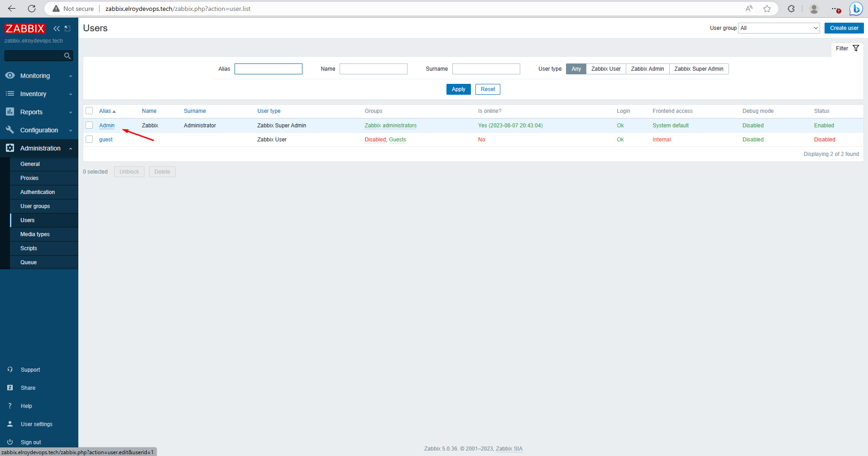Open Zabbix administrators group link
The height and width of the screenshot is (456, 868).
click(x=390, y=126)
